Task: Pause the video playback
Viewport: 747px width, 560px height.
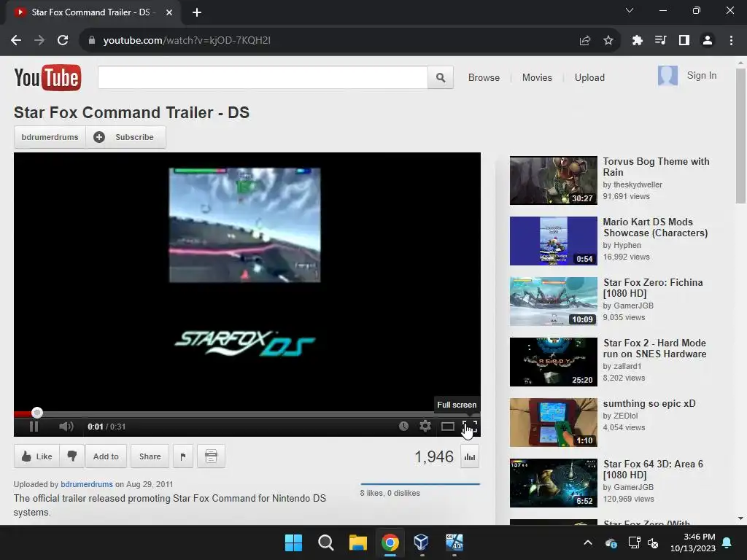Action: [34, 427]
